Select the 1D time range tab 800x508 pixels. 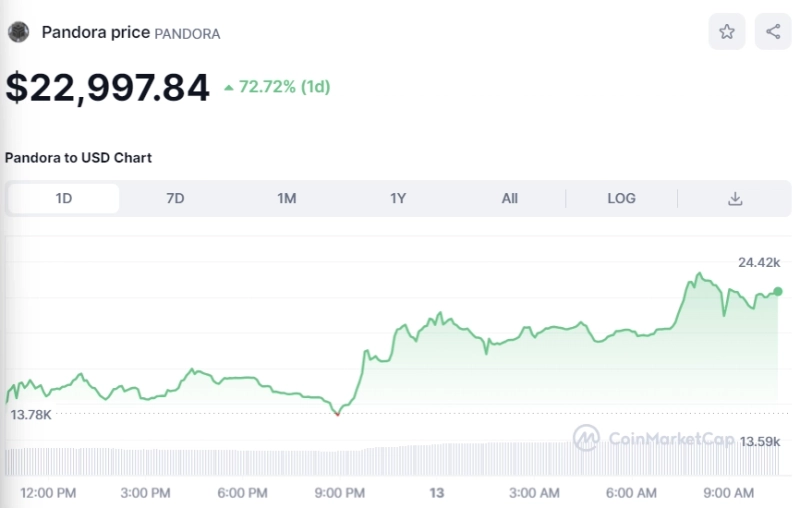pos(63,198)
